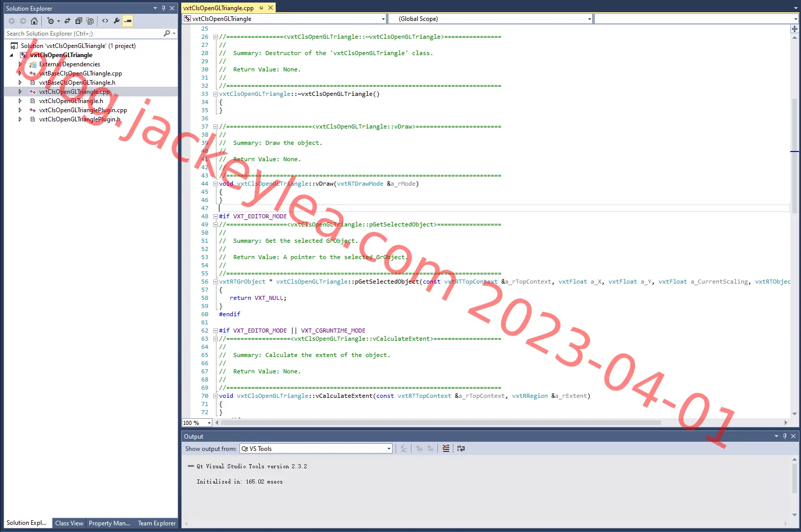Close the vxtClsOpenGLTriangle.cpp editor tab
The width and height of the screenshot is (801, 532).
[271, 8]
